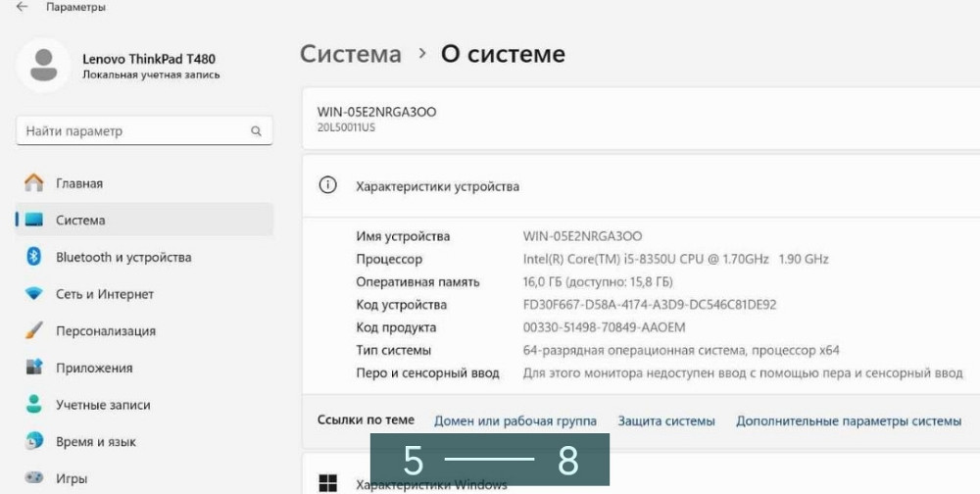Click the Bluetooth icon in sidebar
Image resolution: width=980 pixels, height=494 pixels.
coord(33,257)
